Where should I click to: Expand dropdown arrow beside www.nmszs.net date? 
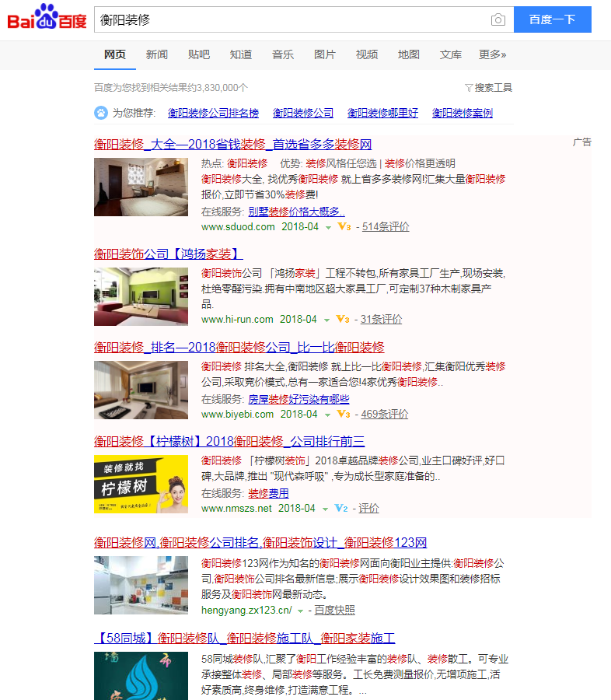point(325,509)
